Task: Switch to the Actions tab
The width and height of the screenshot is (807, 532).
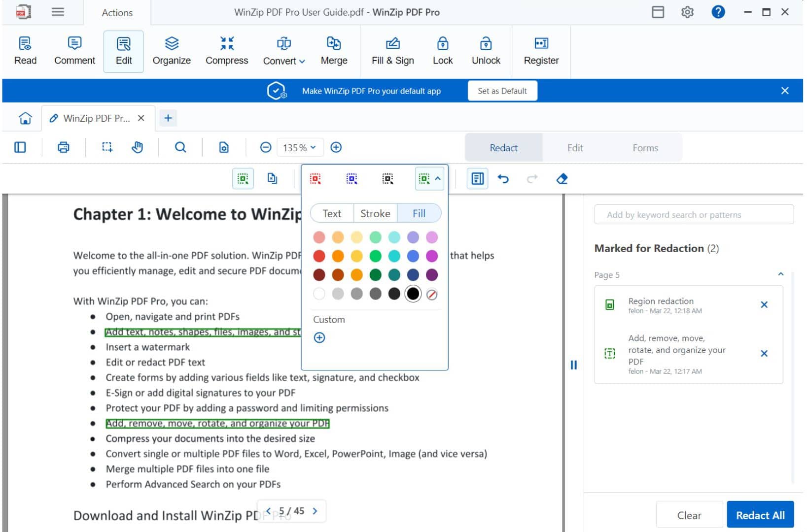Action: pos(117,13)
